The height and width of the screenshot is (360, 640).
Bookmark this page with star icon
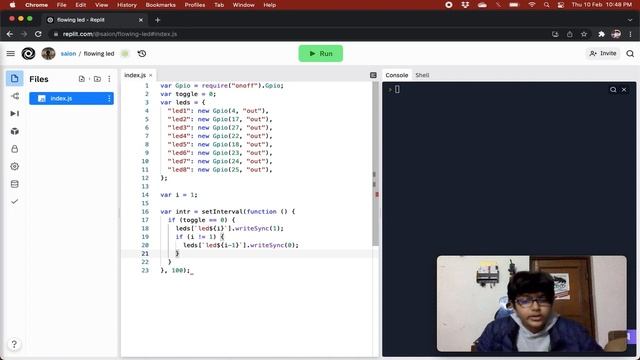click(584, 34)
